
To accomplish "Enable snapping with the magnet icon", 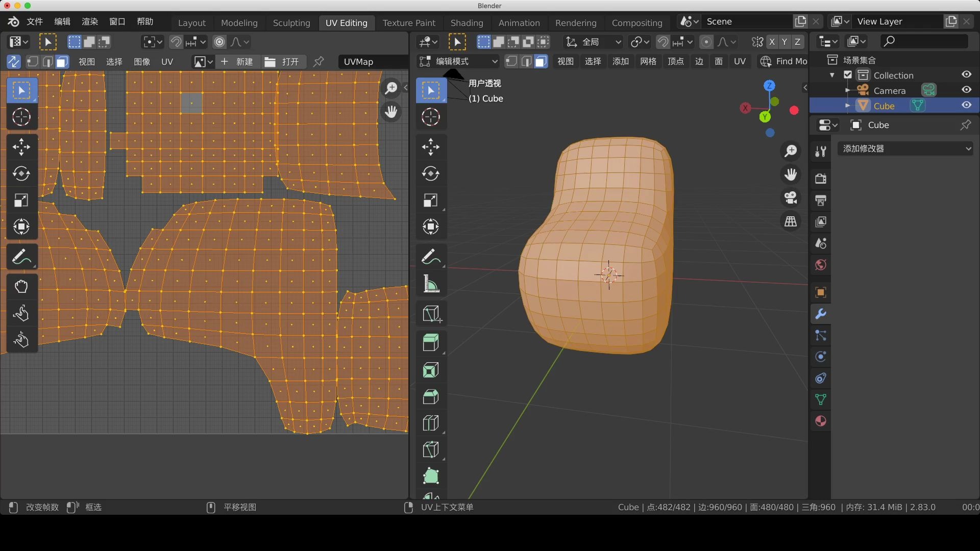I will pyautogui.click(x=663, y=42).
